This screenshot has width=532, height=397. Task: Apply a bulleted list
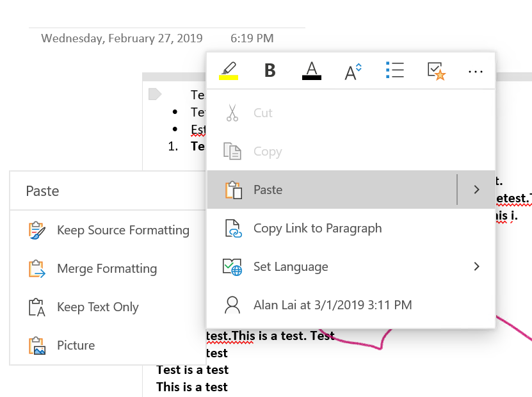point(395,70)
